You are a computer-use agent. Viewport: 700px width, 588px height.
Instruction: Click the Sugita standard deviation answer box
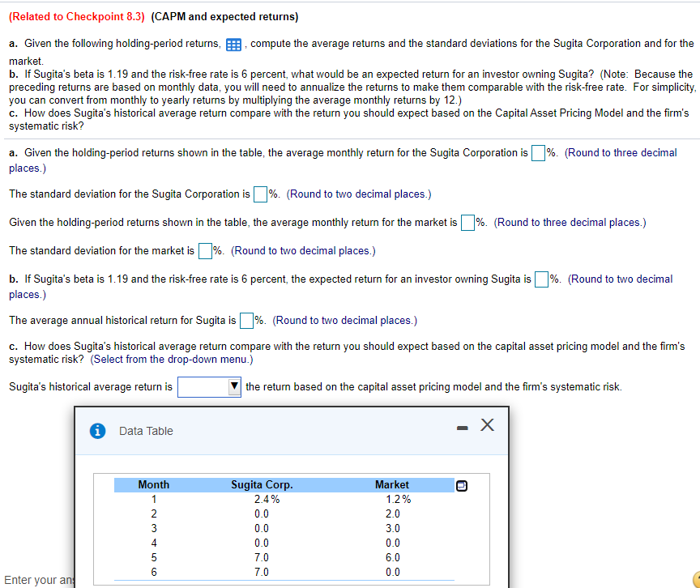(x=261, y=194)
